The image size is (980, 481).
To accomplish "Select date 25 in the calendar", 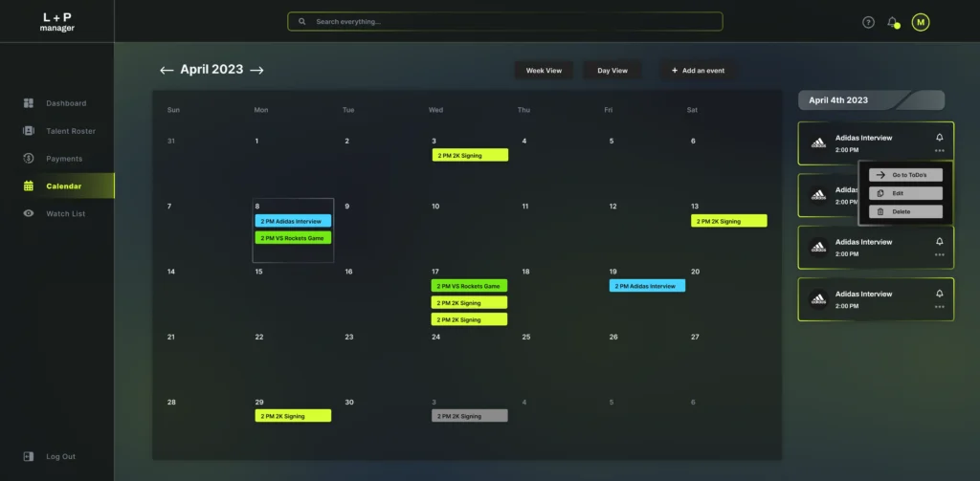I will tap(526, 337).
